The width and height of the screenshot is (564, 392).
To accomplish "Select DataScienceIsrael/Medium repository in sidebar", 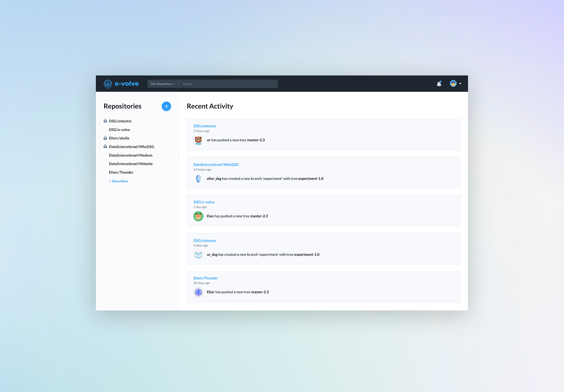I will coord(130,155).
